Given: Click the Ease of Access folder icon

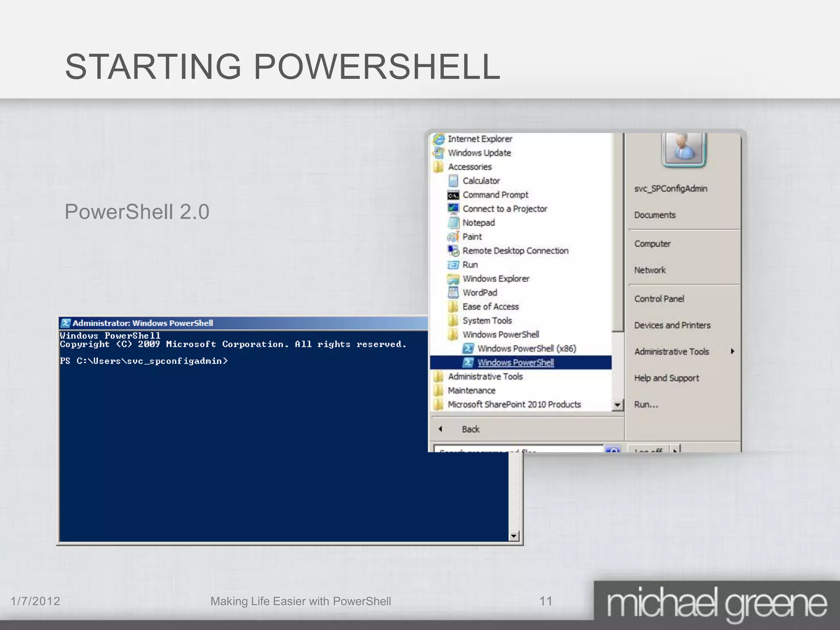Looking at the screenshot, I should point(453,307).
